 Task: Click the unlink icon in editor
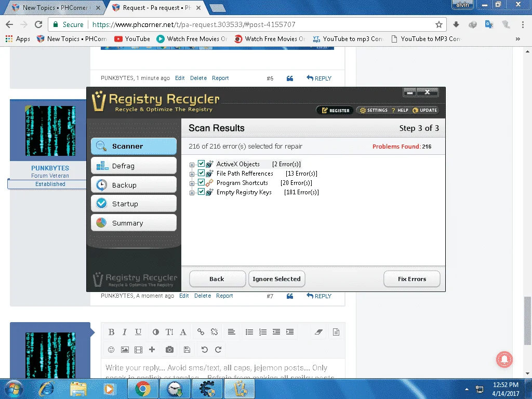tap(214, 332)
